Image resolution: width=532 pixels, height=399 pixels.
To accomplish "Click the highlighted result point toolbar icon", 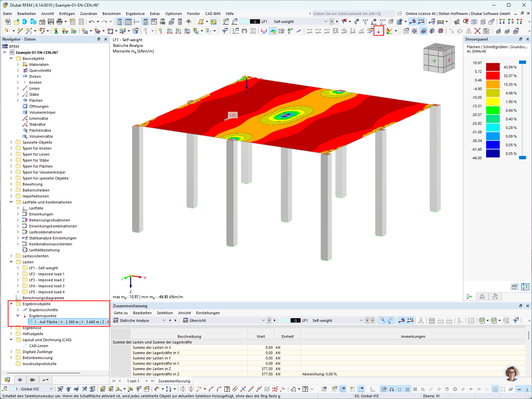I will [x=378, y=31].
